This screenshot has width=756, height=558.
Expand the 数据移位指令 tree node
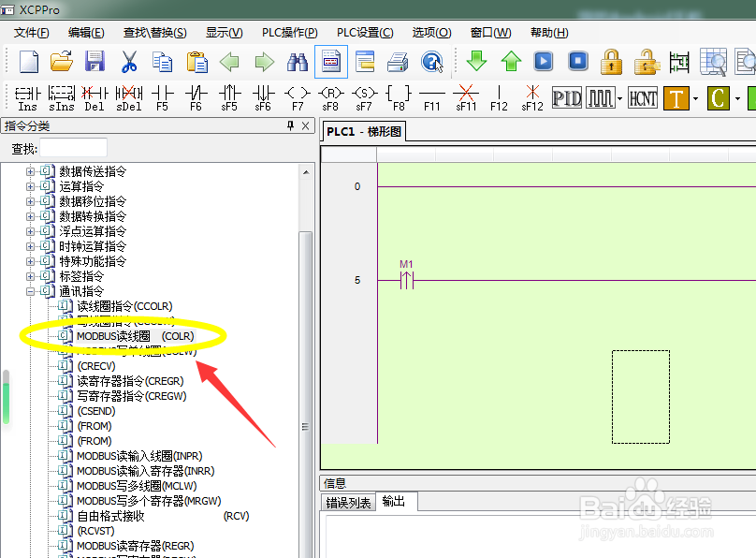pos(30,201)
